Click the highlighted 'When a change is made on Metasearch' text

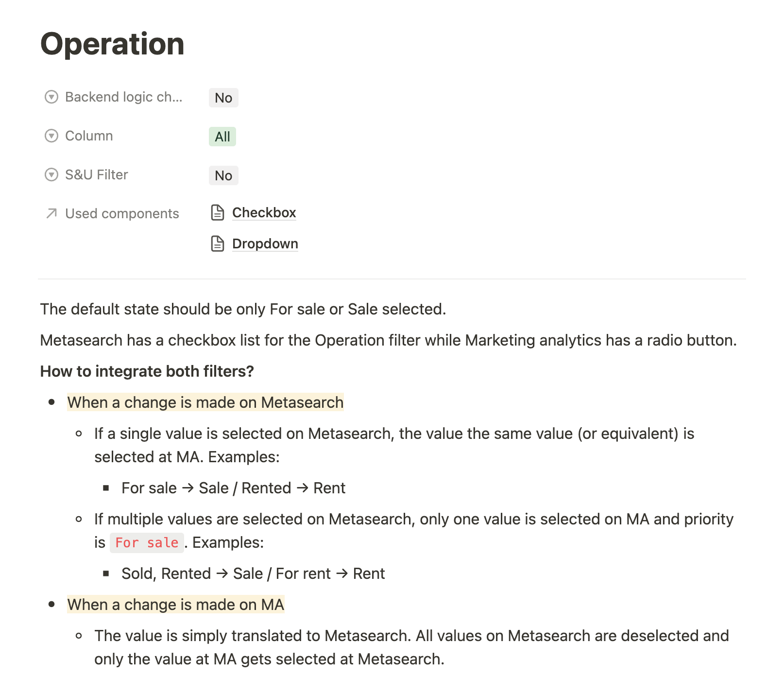pos(205,402)
